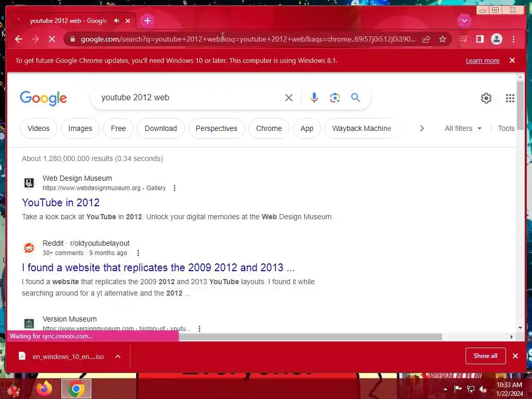The image size is (532, 399).
Task: Open the tab search dropdown button
Action: (464, 21)
